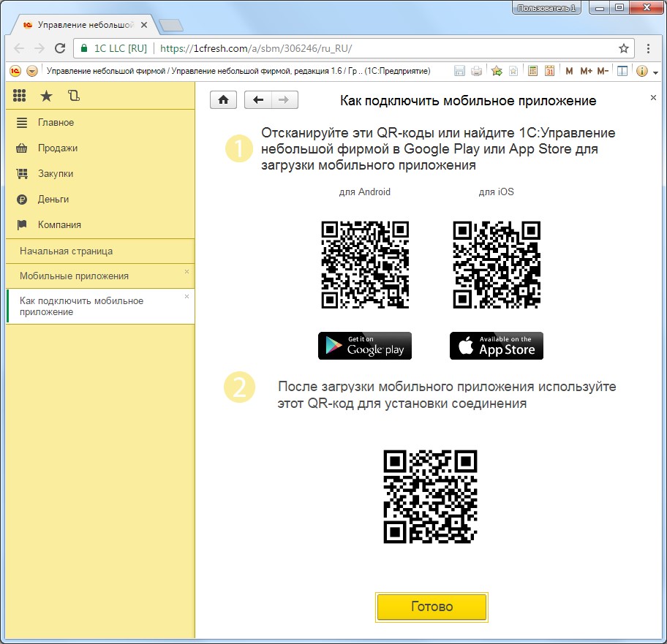Click the browser address bar URL
The width and height of the screenshot is (667, 644).
click(x=256, y=48)
